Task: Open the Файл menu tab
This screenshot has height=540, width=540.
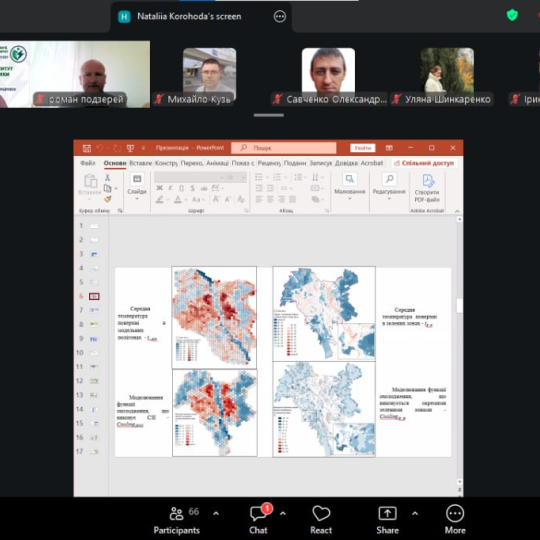Action: 88,163
